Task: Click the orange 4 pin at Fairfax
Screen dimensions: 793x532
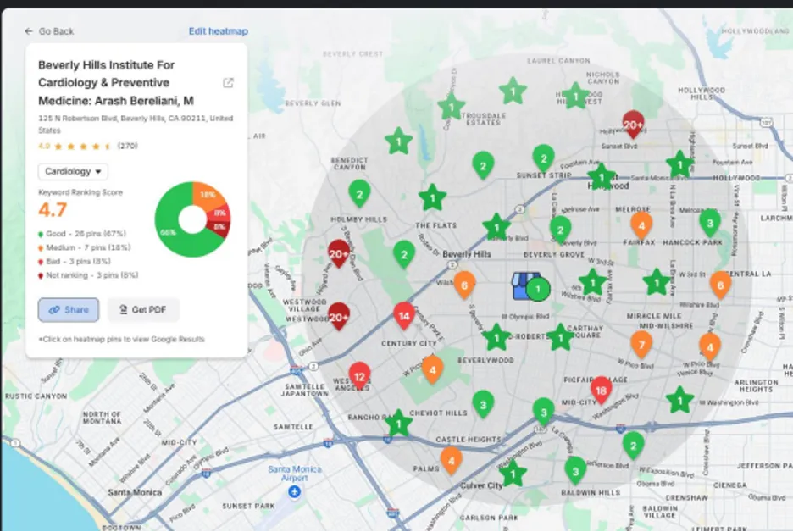Action: 641,225
